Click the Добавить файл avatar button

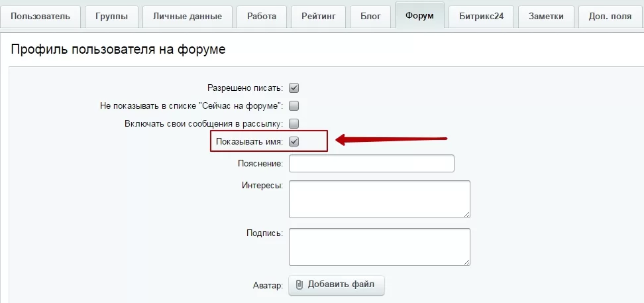[x=337, y=285]
